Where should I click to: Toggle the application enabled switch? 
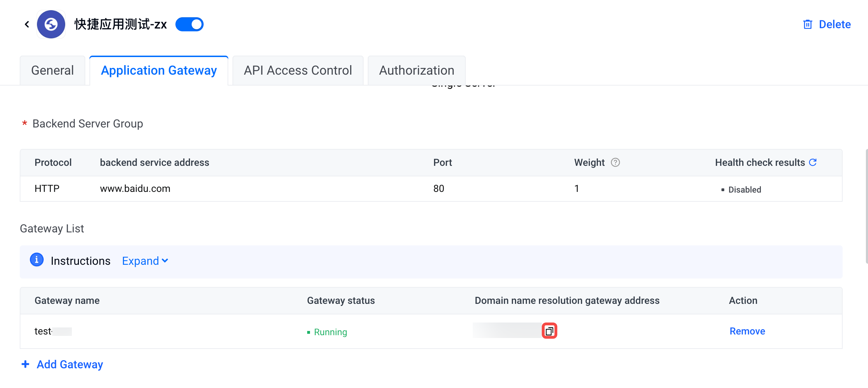190,24
